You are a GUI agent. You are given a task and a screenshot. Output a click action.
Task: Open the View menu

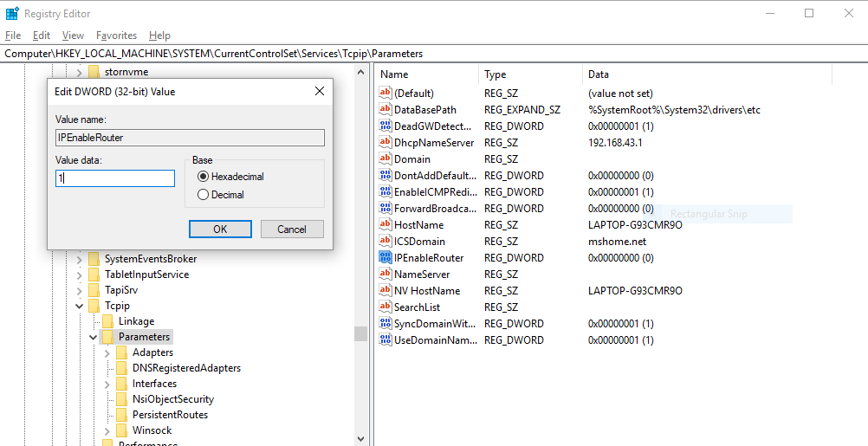[x=73, y=36]
